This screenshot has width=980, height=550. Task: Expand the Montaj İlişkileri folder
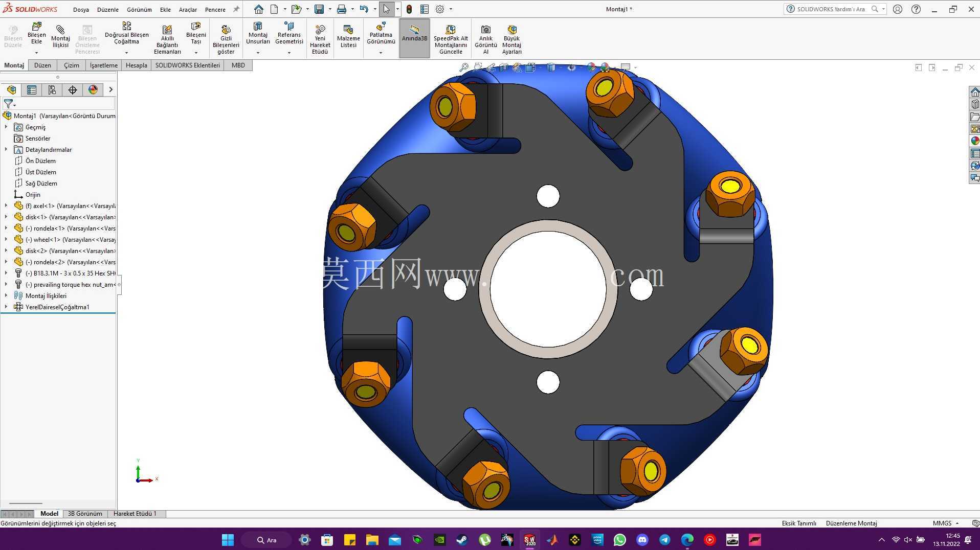pyautogui.click(x=6, y=295)
